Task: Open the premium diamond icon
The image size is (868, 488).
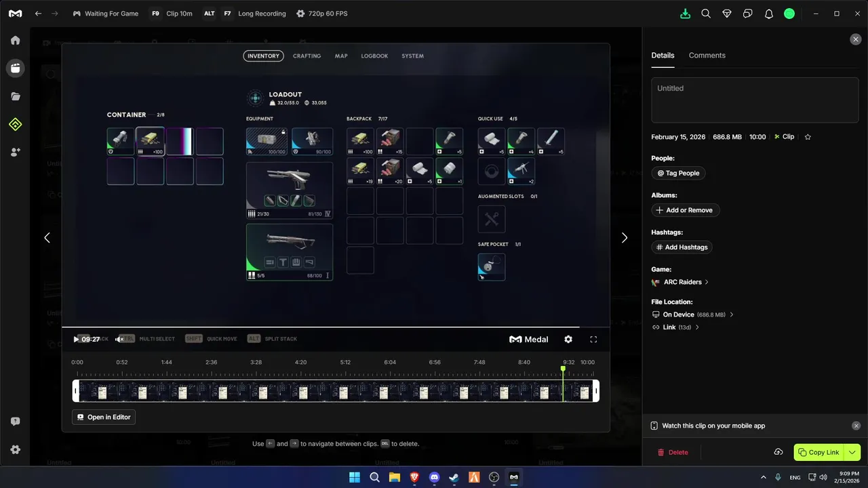Action: click(x=727, y=14)
